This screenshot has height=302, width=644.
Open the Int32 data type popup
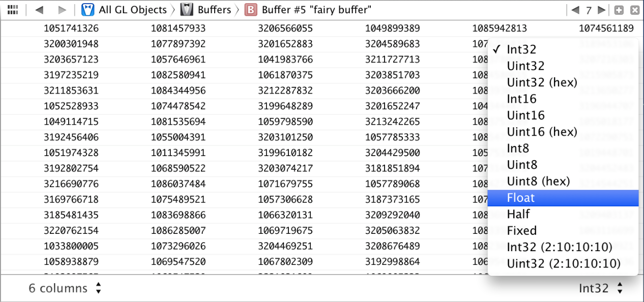(601, 288)
